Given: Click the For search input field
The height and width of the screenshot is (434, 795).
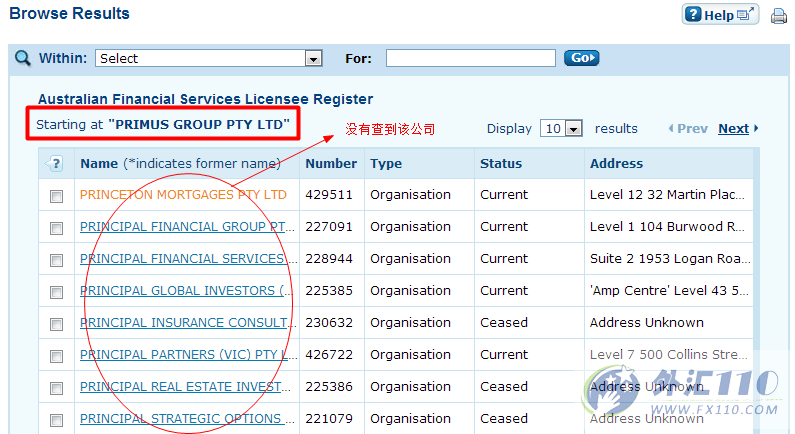Looking at the screenshot, I should click(471, 58).
